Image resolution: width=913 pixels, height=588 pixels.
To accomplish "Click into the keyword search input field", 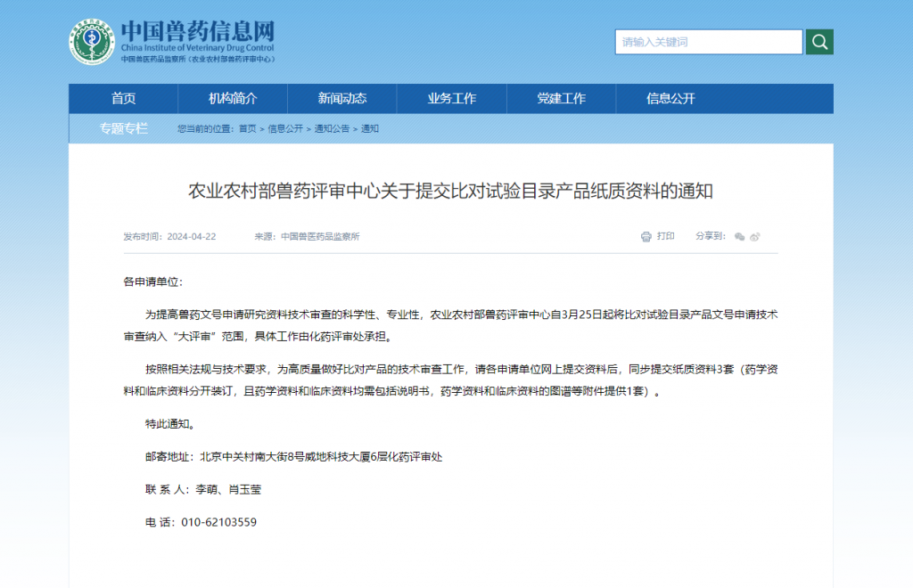I will pos(708,42).
